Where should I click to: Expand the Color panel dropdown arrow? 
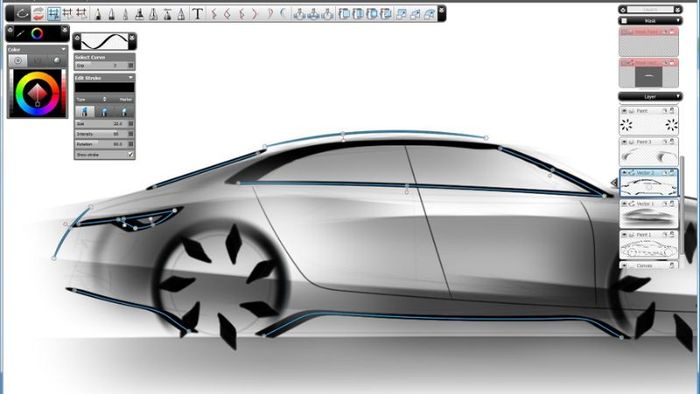pos(63,49)
